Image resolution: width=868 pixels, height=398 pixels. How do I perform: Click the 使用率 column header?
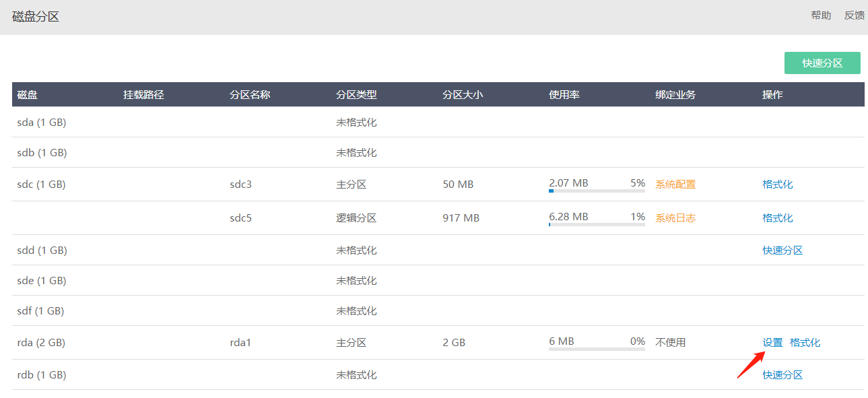tap(564, 94)
